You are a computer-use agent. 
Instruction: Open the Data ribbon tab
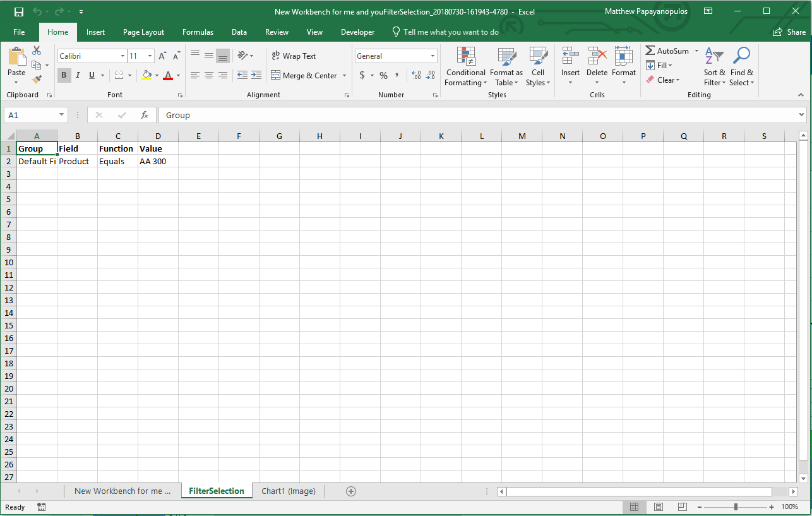click(239, 32)
